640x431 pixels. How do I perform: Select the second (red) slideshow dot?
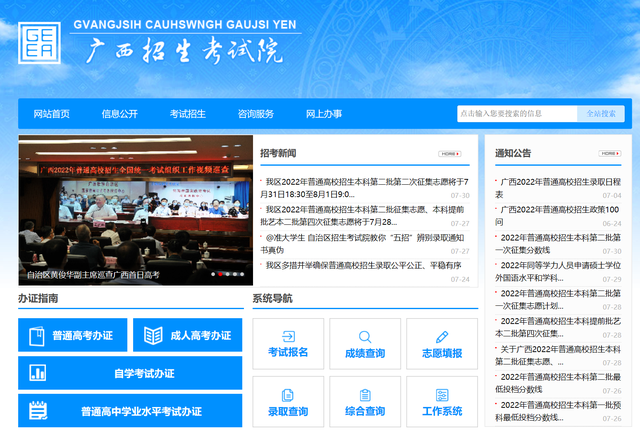[220, 274]
